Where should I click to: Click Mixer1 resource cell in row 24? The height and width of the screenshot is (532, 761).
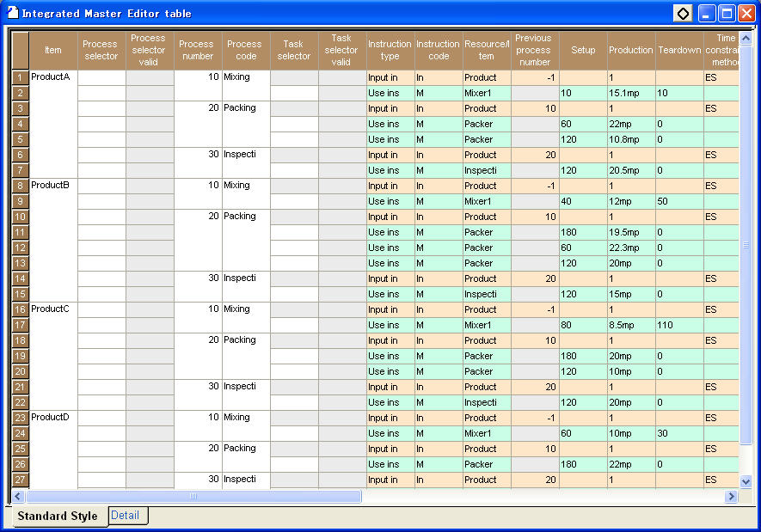coord(487,433)
